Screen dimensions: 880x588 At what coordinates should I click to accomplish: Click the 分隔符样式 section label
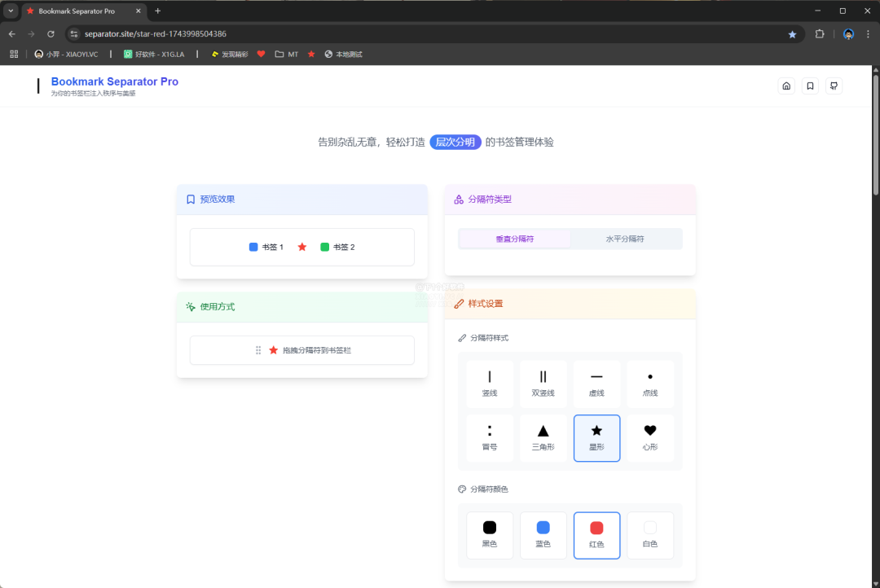(x=489, y=338)
